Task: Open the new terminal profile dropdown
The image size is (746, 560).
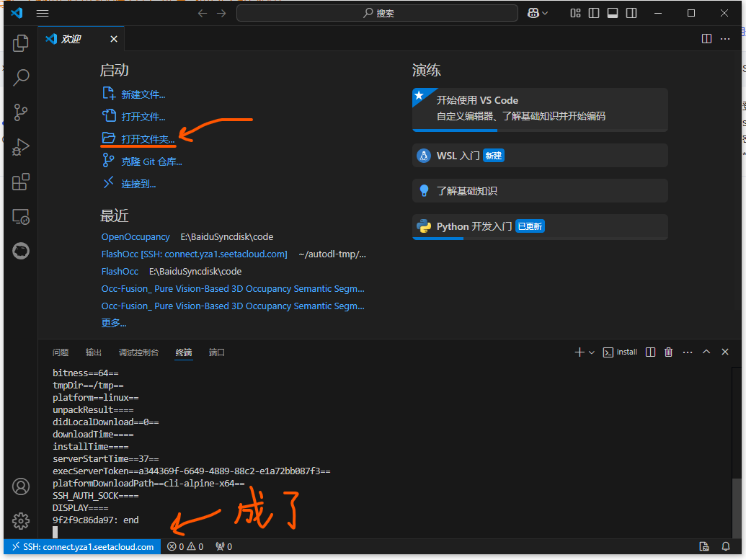Action: point(591,352)
